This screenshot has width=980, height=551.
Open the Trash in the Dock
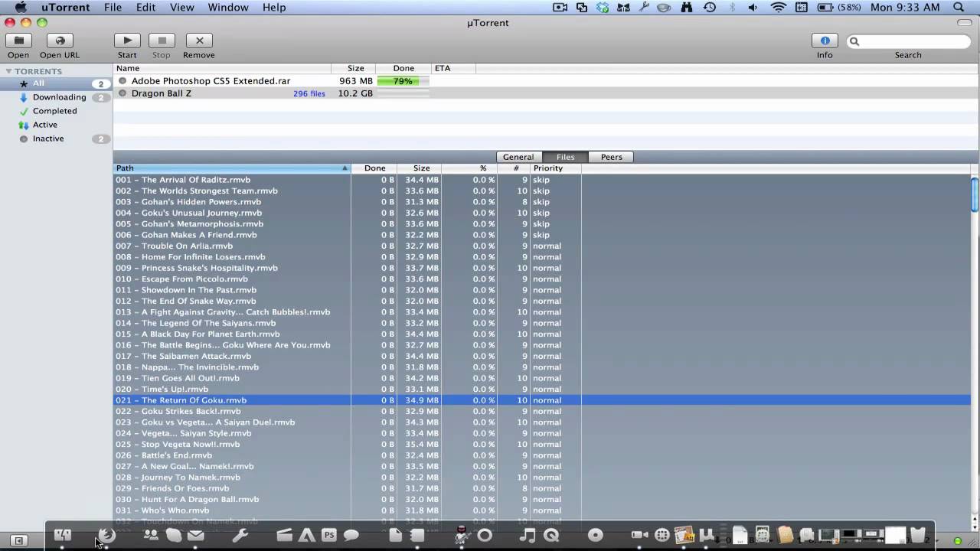coord(917,535)
